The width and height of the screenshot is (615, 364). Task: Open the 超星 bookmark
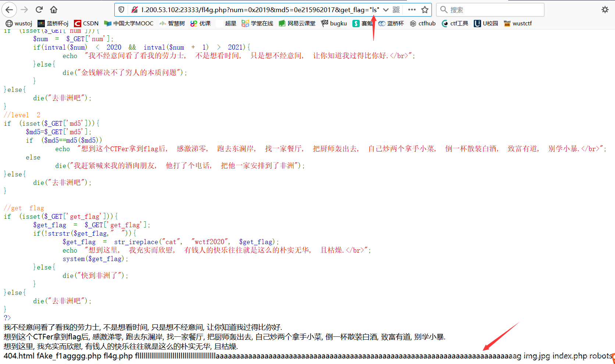click(231, 23)
